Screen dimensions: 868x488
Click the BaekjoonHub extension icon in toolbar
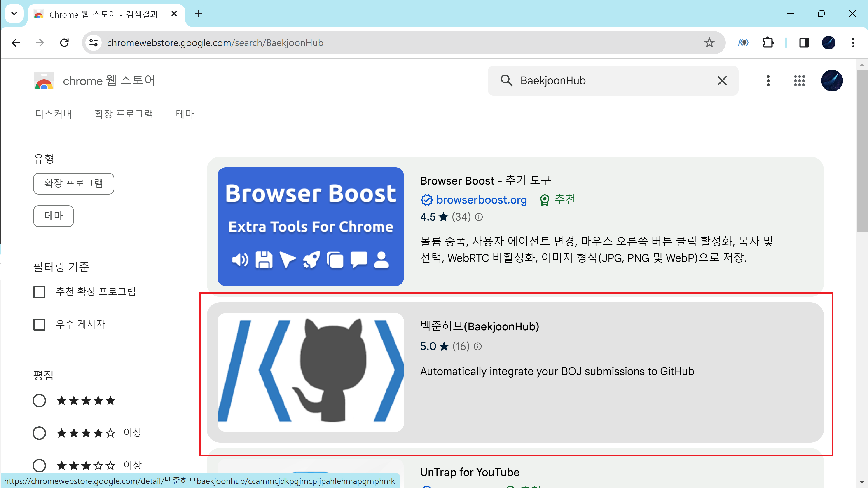(x=743, y=43)
